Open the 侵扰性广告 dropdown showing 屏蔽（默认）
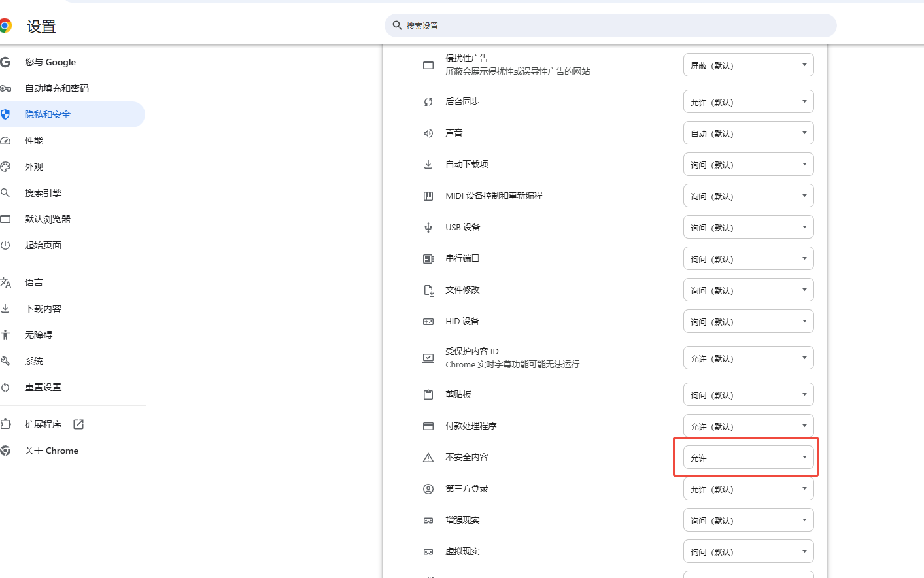Screen dimensions: 924x578 click(749, 65)
